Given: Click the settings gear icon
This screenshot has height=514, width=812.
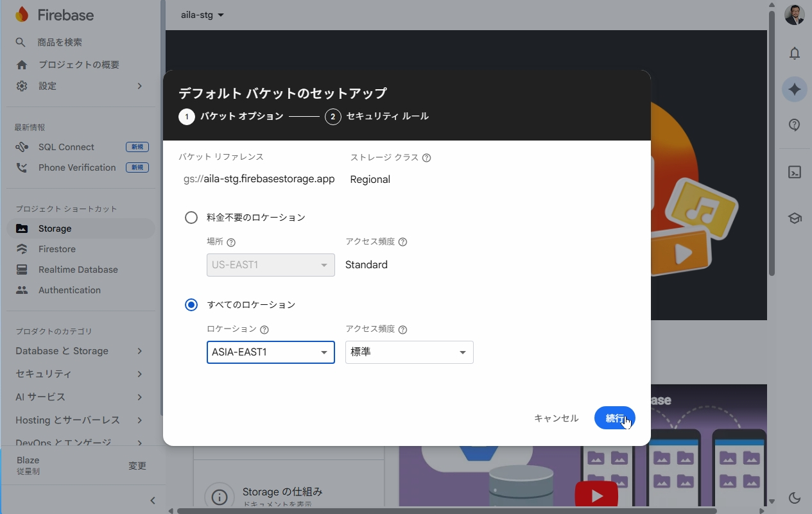Looking at the screenshot, I should click(x=22, y=86).
